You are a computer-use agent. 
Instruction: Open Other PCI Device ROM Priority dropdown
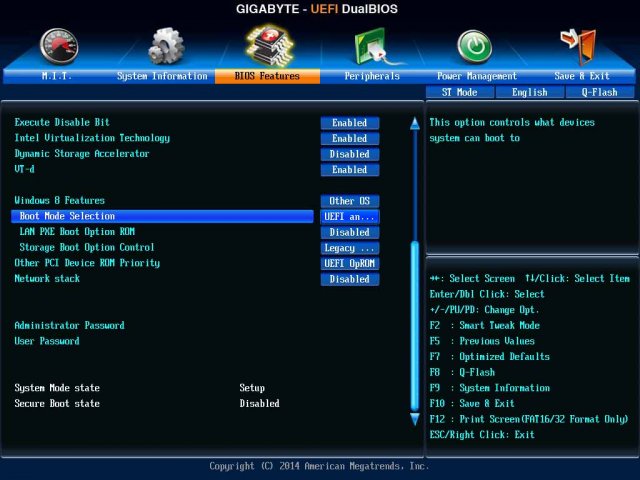pyautogui.click(x=349, y=264)
